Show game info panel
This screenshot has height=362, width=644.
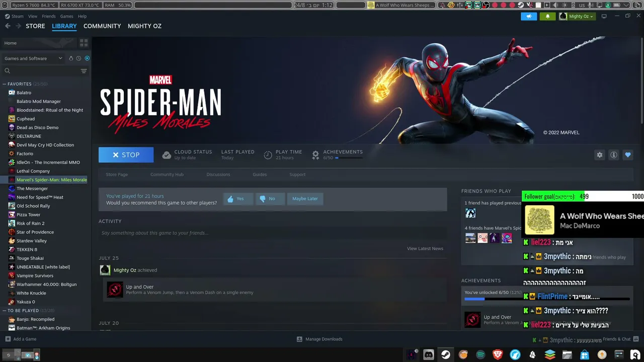pyautogui.click(x=614, y=155)
